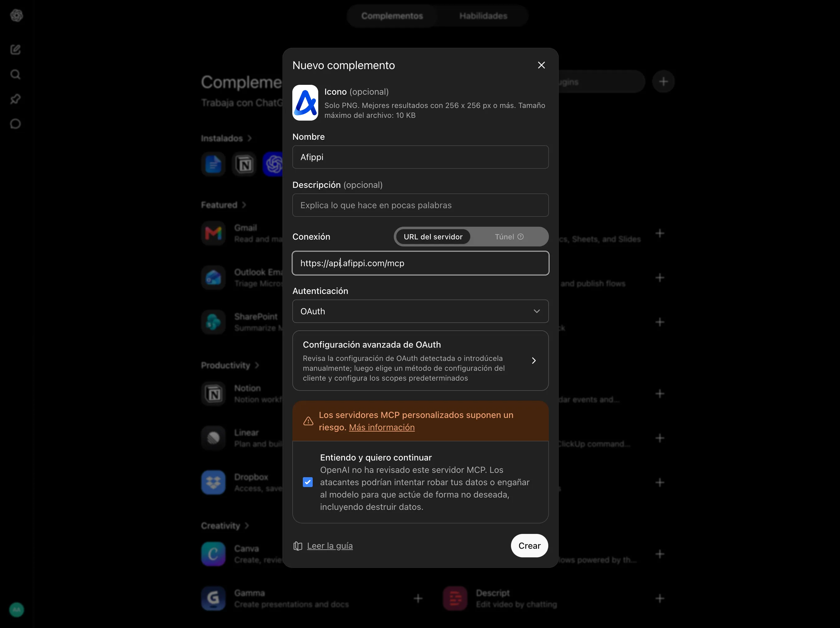Viewport: 840px width, 628px height.
Task: Click the Descript plugin name text
Action: pyautogui.click(x=492, y=593)
